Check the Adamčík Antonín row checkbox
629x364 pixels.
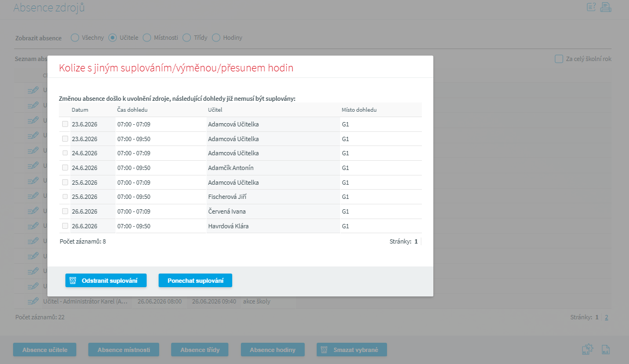pos(65,168)
